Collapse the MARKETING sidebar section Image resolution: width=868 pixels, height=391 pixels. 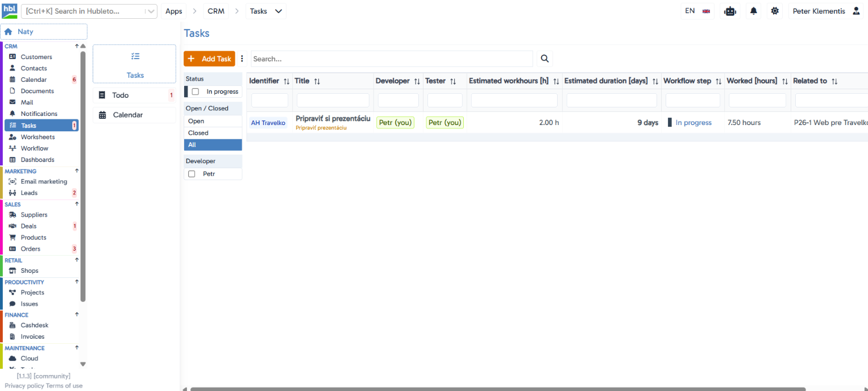coord(77,171)
